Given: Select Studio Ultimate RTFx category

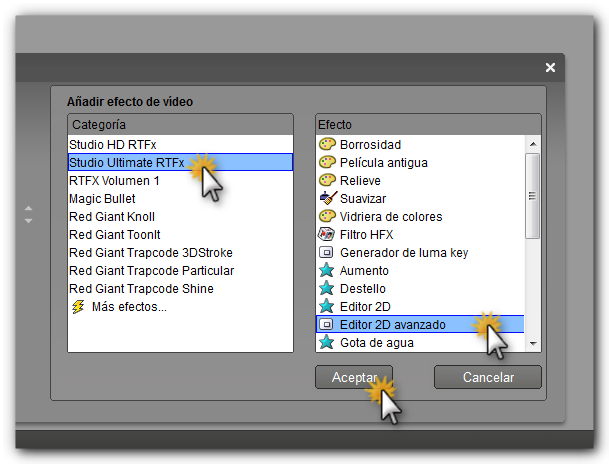Looking at the screenshot, I should point(180,162).
